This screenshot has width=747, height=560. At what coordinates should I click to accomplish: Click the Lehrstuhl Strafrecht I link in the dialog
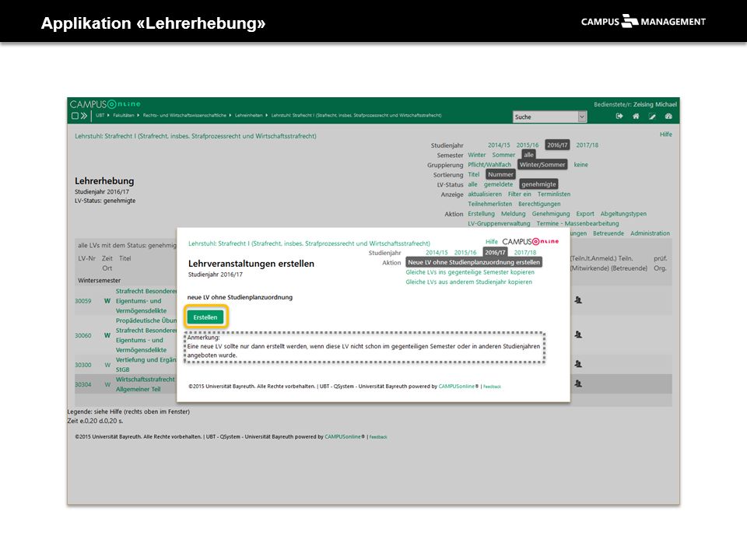[x=309, y=243]
